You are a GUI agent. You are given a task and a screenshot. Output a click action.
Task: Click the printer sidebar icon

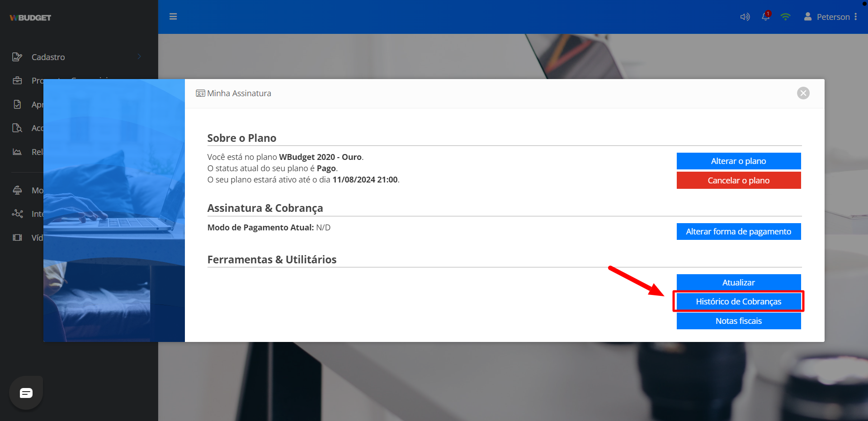click(x=17, y=190)
